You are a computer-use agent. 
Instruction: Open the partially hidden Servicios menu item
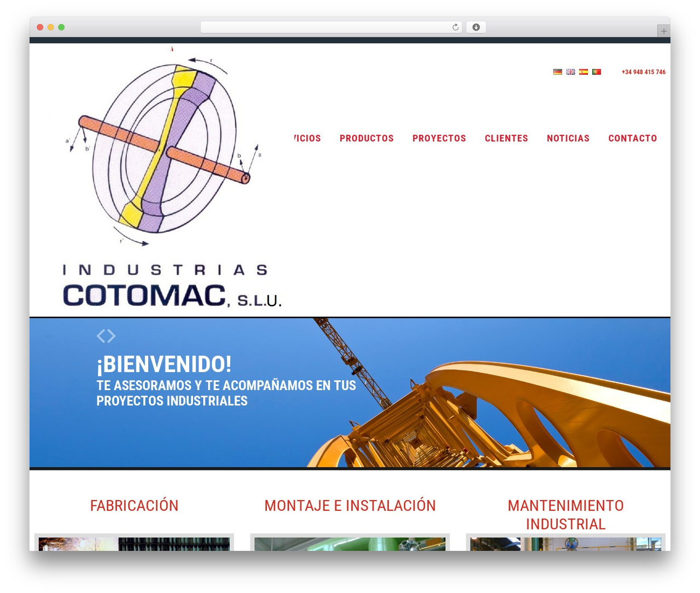[307, 138]
